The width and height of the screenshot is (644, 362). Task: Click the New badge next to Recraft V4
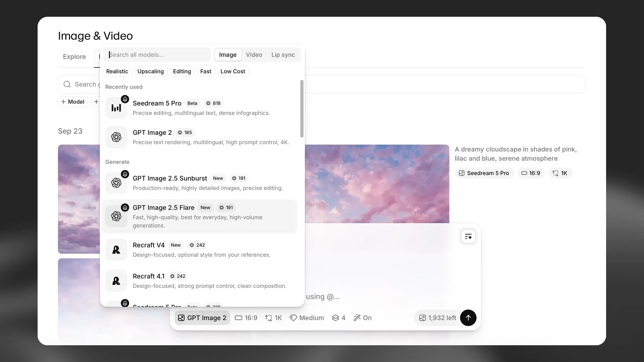coord(176,245)
